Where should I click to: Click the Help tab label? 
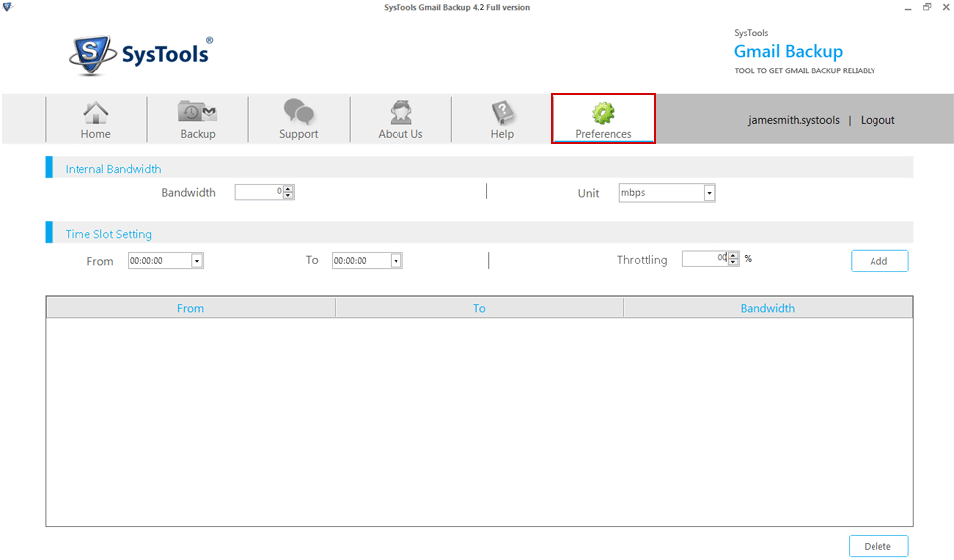[503, 134]
